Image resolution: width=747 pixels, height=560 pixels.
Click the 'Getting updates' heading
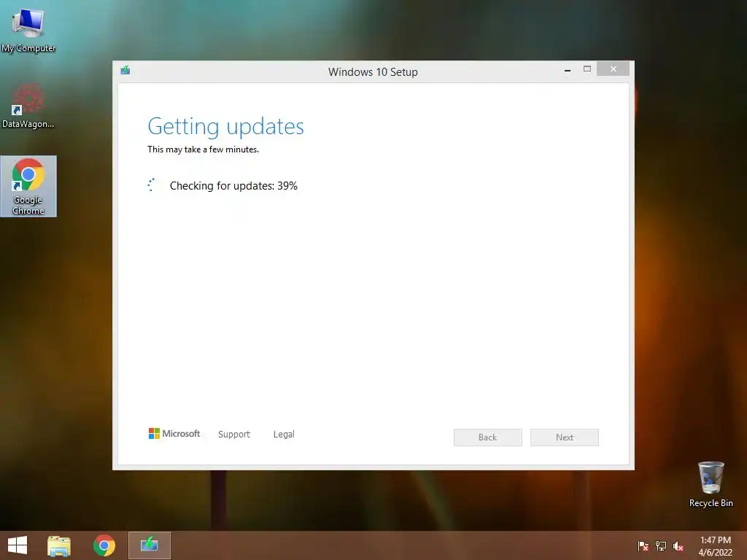226,127
